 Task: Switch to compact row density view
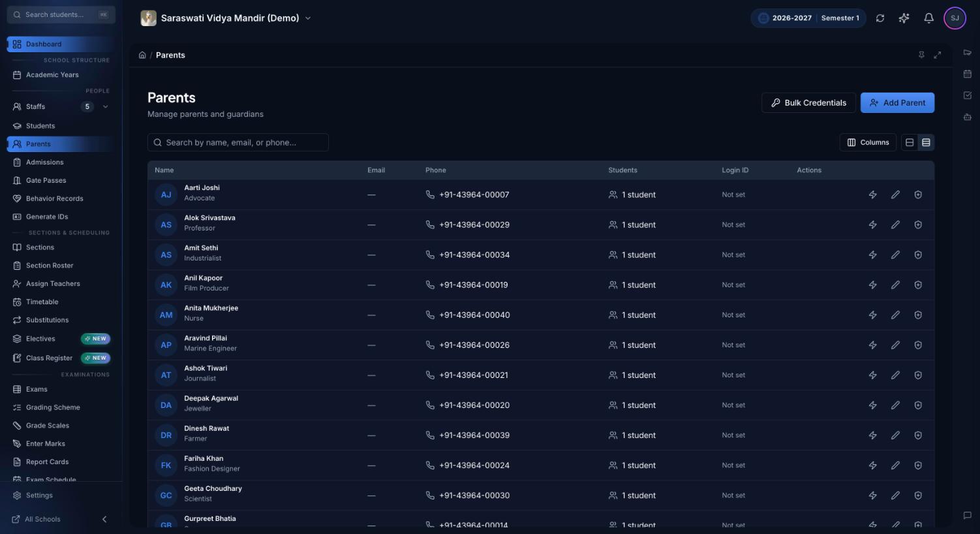[x=926, y=142]
